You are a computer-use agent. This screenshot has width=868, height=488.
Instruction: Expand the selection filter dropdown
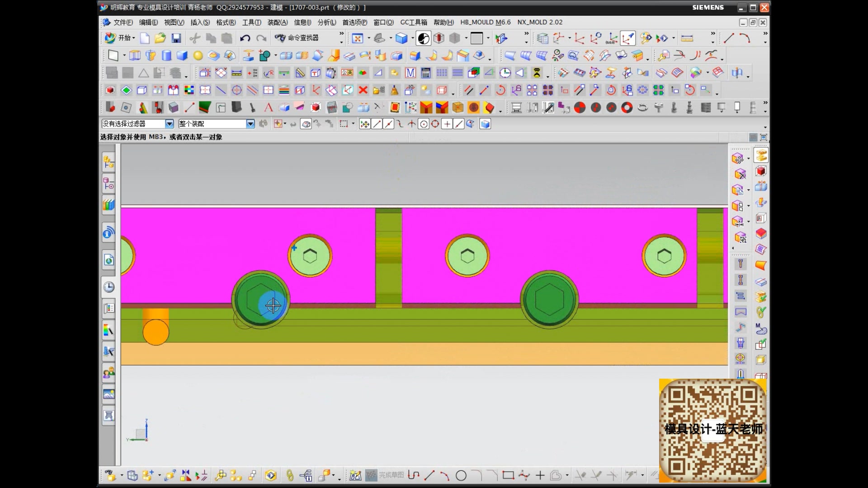(170, 124)
